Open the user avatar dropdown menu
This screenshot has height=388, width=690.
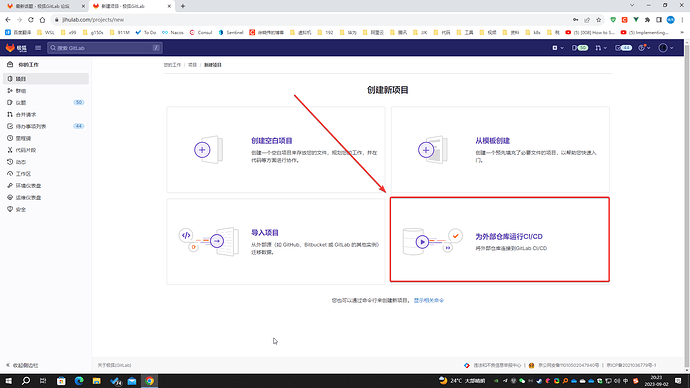coord(665,48)
